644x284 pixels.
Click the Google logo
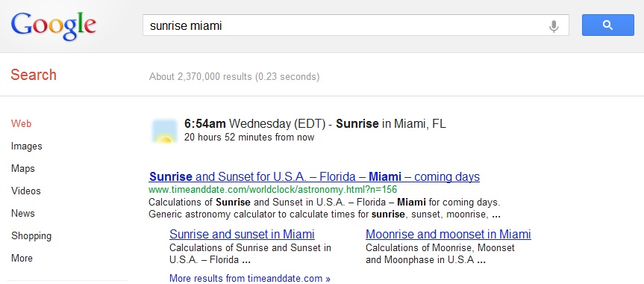(54, 25)
